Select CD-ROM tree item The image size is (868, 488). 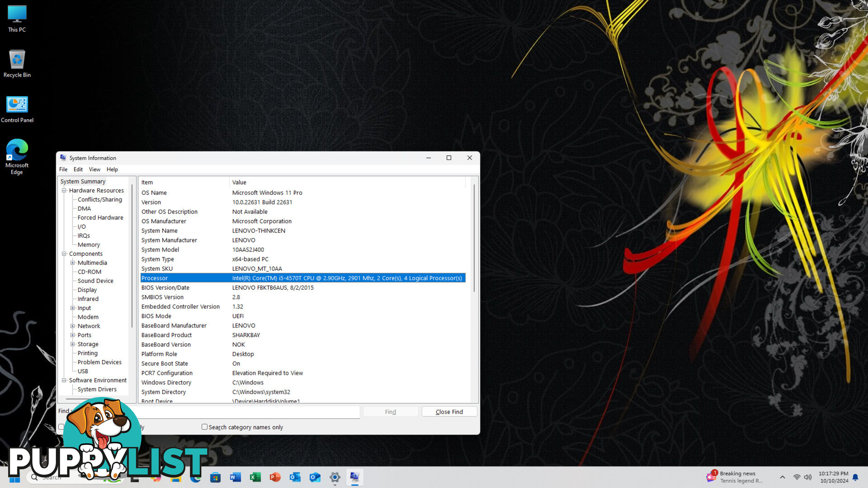click(x=89, y=272)
